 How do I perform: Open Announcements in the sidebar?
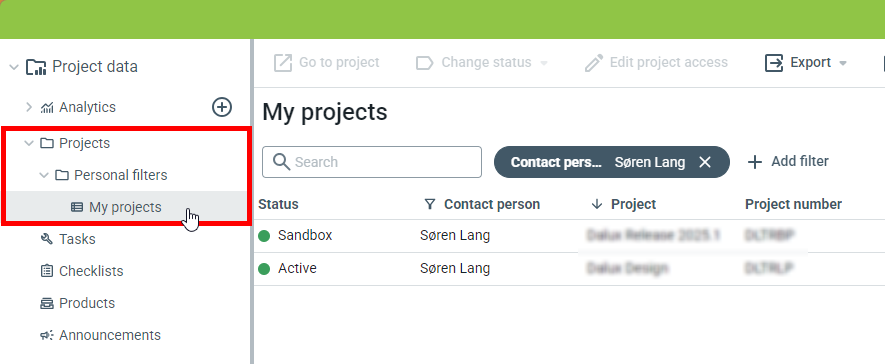click(100, 335)
